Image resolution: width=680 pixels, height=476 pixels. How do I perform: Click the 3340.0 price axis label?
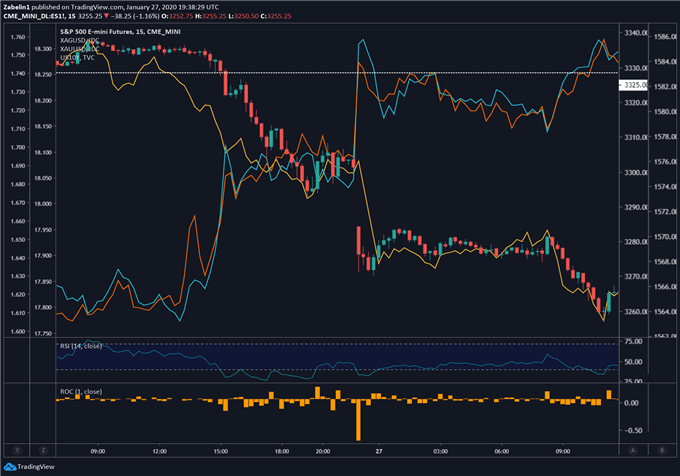click(636, 33)
